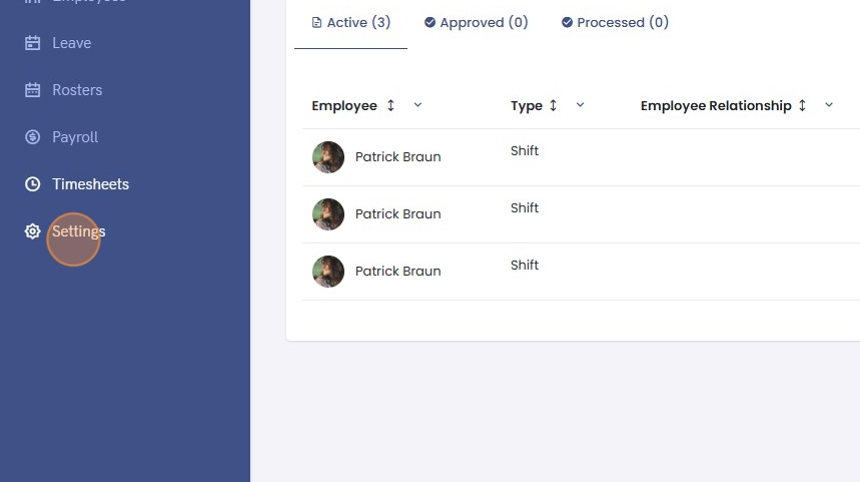Open the Processed (0) tab
The width and height of the screenshot is (860, 482).
pyautogui.click(x=615, y=22)
